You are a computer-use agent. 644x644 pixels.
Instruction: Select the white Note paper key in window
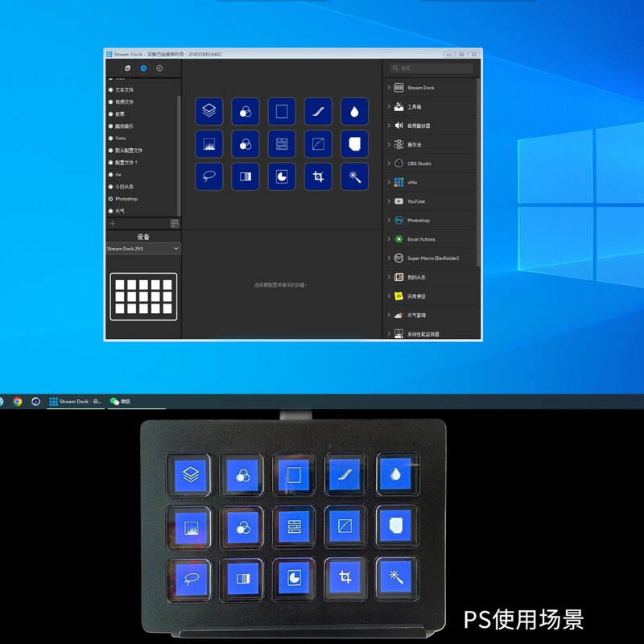click(354, 144)
